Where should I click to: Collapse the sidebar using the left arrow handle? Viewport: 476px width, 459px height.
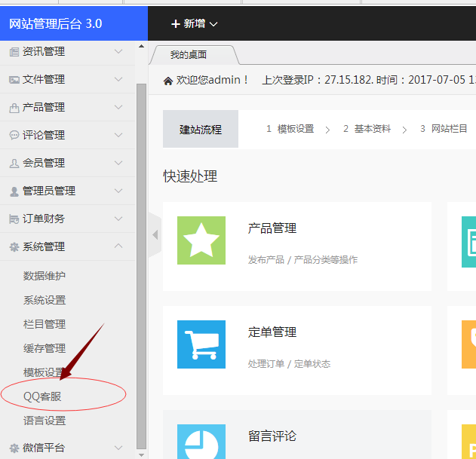(x=155, y=234)
